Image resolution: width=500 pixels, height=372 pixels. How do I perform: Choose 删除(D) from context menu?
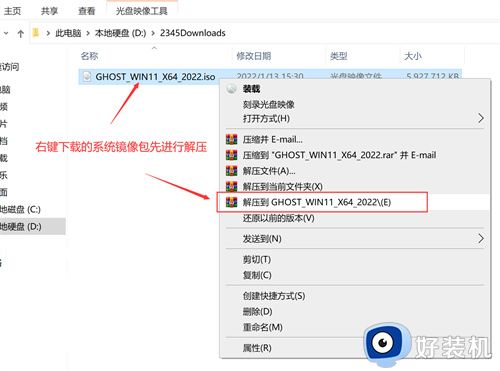(x=258, y=311)
